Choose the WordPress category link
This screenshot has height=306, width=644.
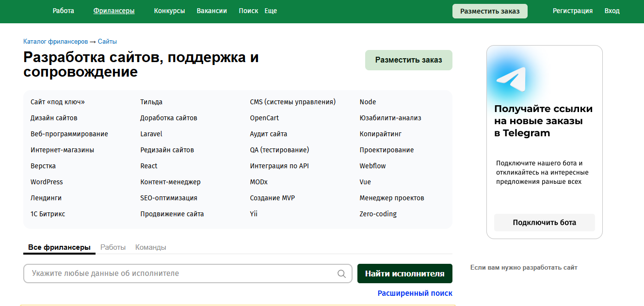tap(47, 182)
